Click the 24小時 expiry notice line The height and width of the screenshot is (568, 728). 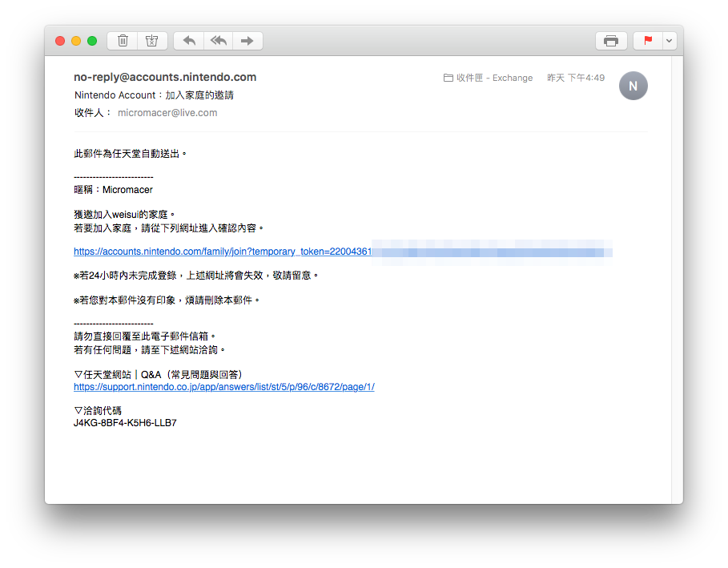[196, 276]
